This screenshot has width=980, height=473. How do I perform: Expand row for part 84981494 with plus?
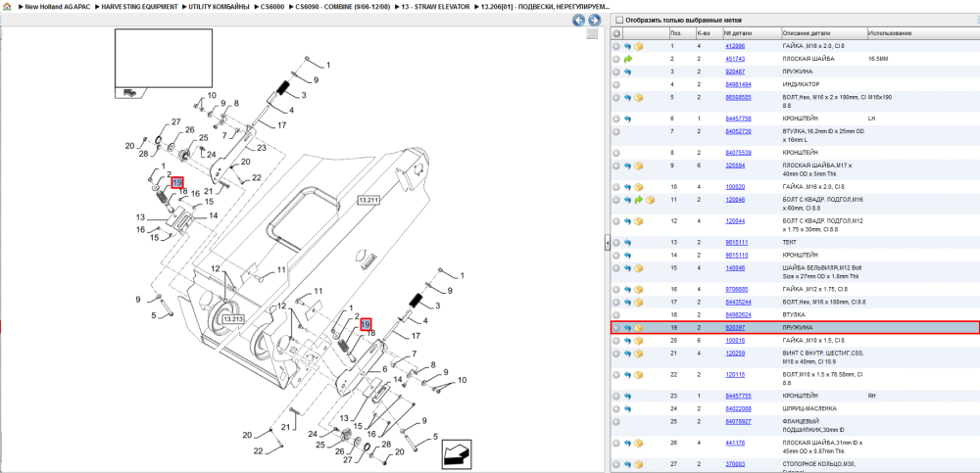pyautogui.click(x=616, y=84)
